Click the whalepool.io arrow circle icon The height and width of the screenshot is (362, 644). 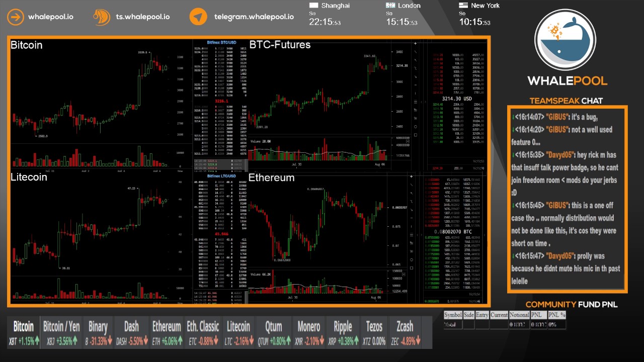[x=16, y=17]
